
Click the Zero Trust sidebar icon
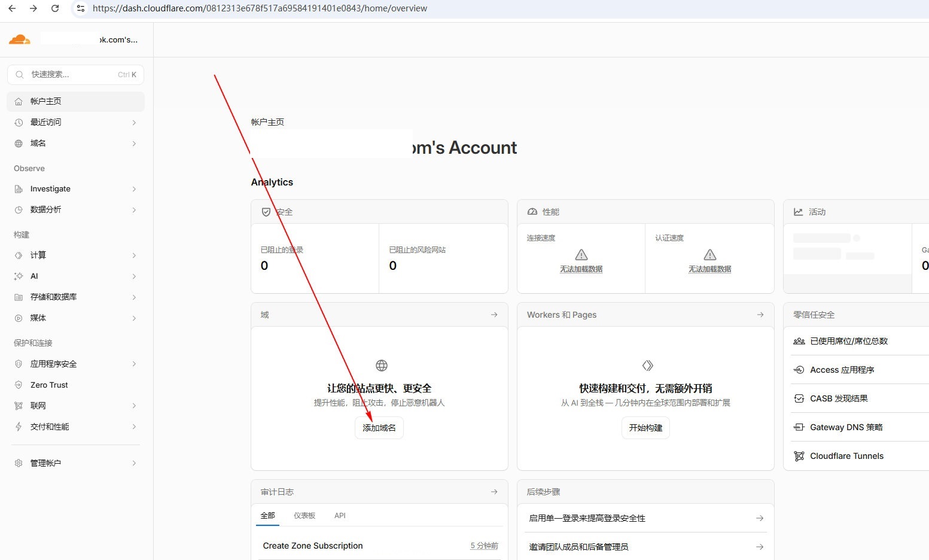coord(19,385)
